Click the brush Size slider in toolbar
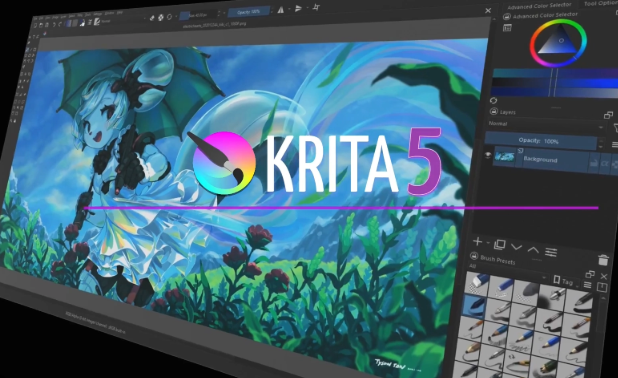The height and width of the screenshot is (378, 618). point(198,15)
